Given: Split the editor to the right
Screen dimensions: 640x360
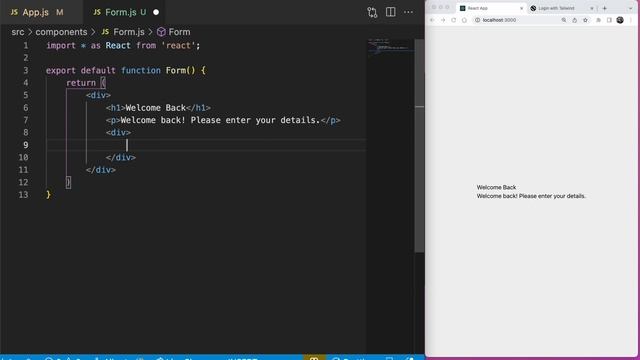Looking at the screenshot, I should [x=391, y=12].
